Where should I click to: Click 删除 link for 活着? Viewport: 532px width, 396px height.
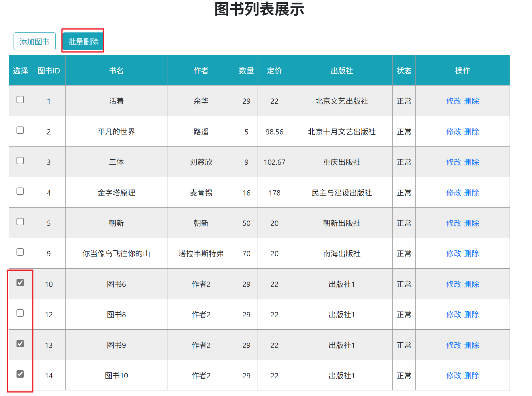click(x=472, y=101)
